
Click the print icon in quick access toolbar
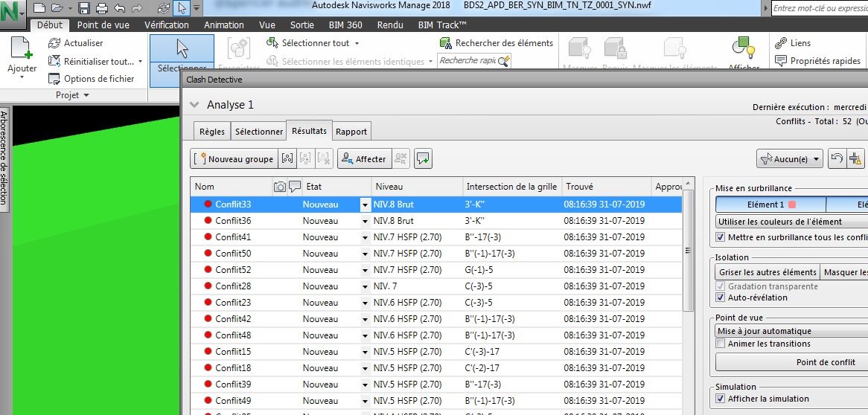click(102, 8)
